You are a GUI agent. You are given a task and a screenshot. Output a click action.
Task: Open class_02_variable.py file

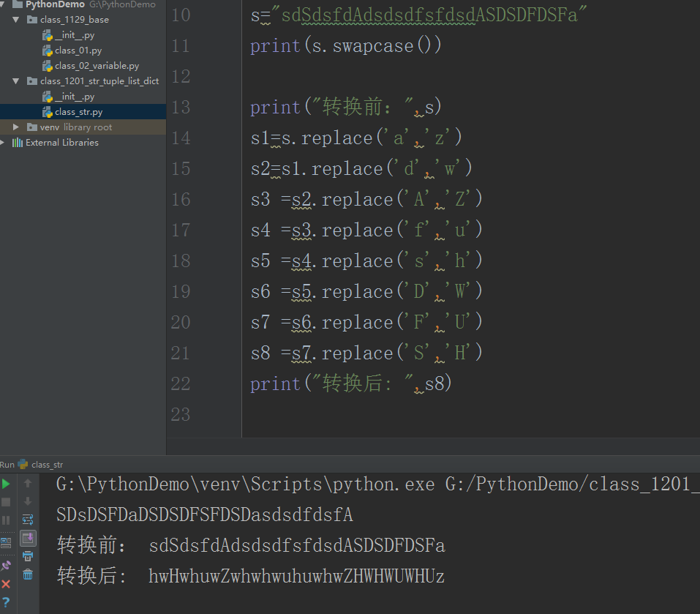point(96,66)
